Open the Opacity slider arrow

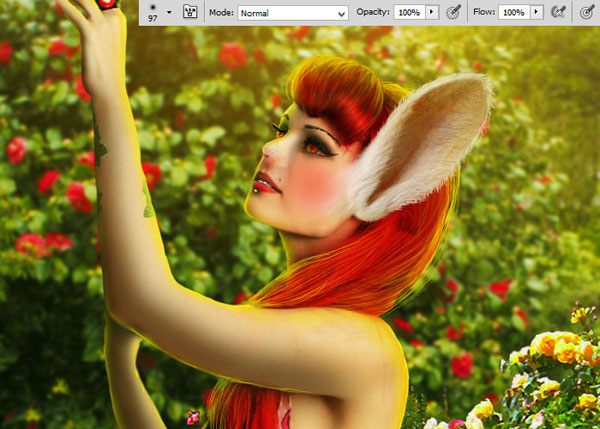(432, 12)
